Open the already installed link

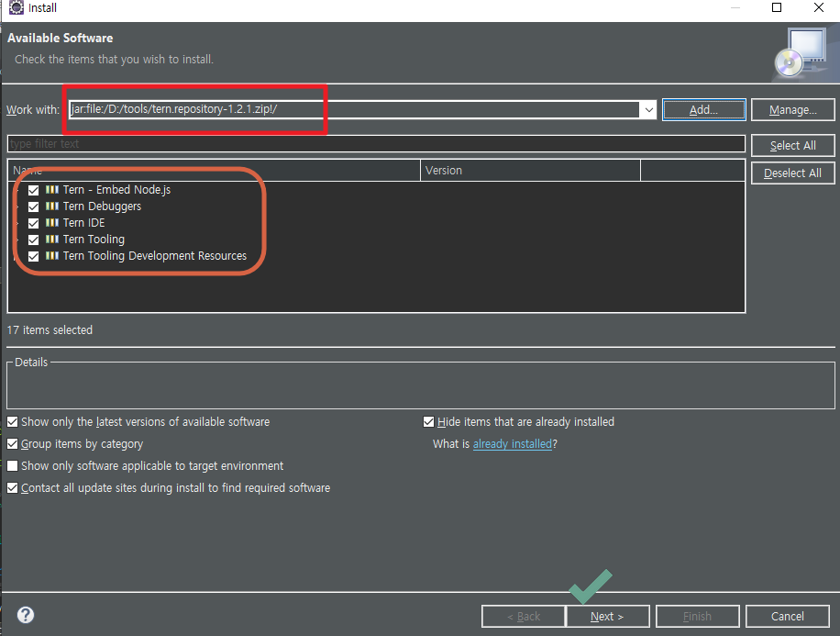point(512,444)
